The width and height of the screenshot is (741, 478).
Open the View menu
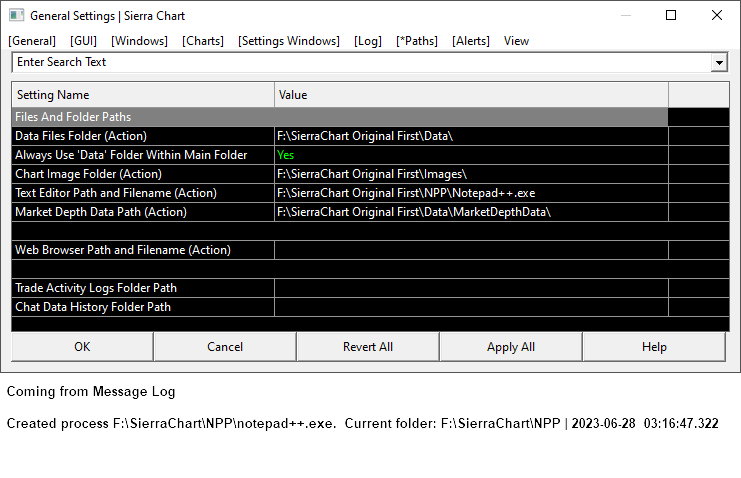(516, 41)
